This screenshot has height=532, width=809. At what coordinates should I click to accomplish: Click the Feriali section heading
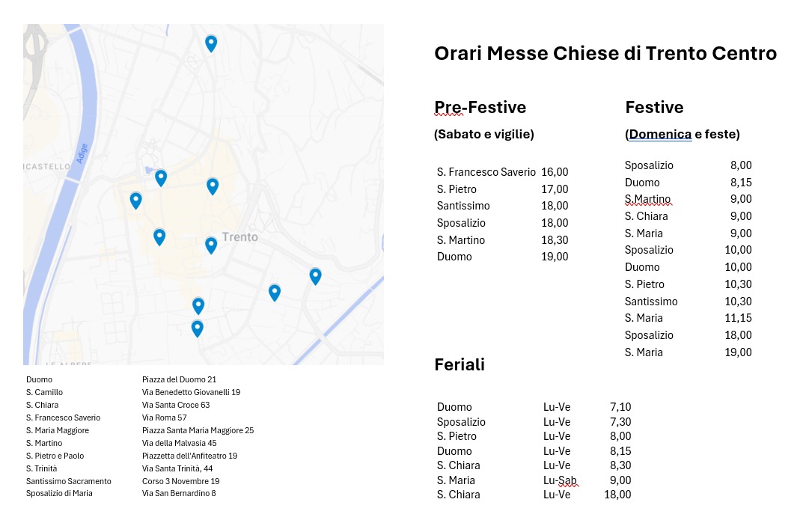(x=460, y=364)
